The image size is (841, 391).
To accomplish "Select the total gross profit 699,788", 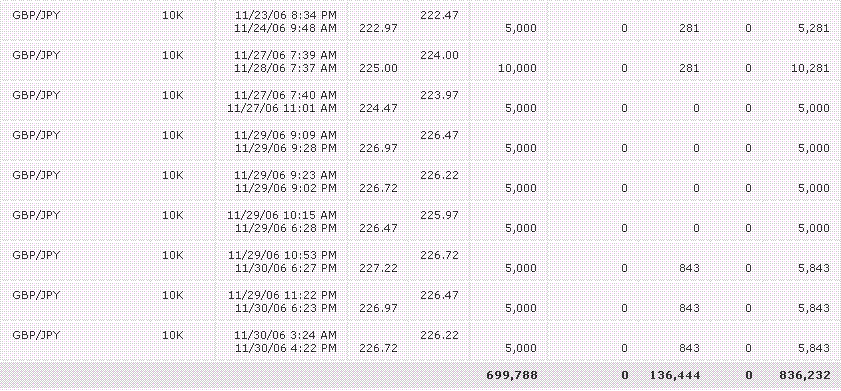I will coord(512,375).
